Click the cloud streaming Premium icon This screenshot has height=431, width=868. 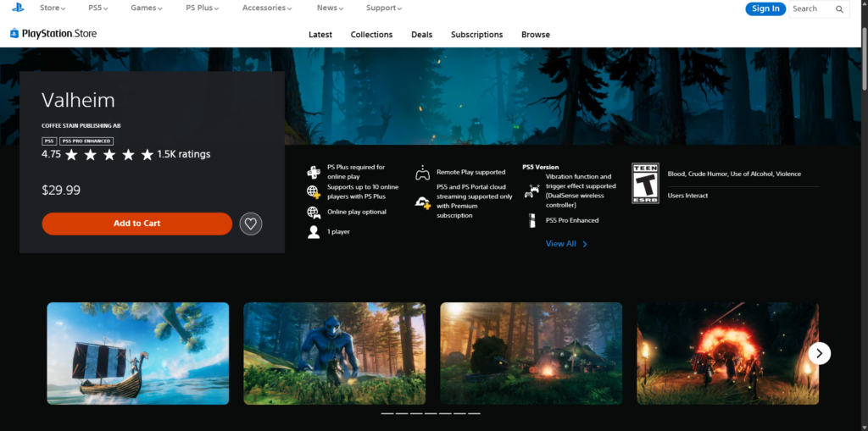coord(422,202)
